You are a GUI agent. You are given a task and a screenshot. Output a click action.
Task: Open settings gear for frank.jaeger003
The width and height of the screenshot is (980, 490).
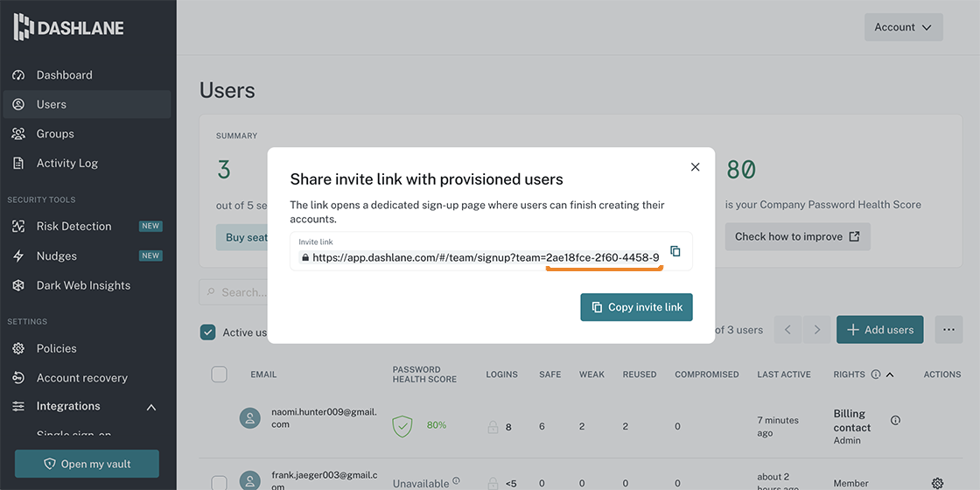[x=937, y=482]
